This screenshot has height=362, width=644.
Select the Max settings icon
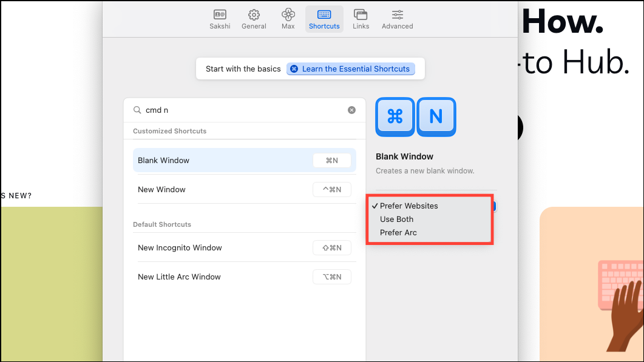tap(288, 18)
